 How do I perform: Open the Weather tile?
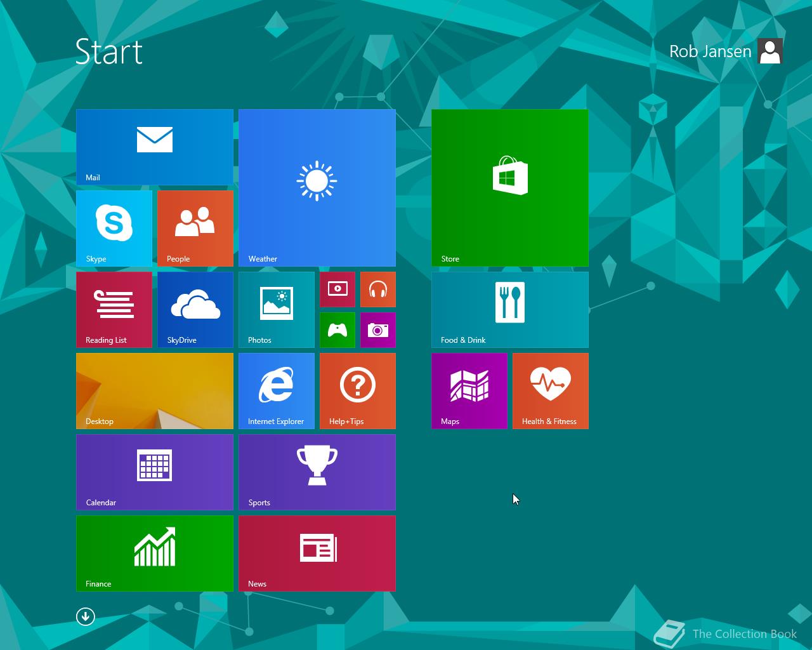click(317, 188)
